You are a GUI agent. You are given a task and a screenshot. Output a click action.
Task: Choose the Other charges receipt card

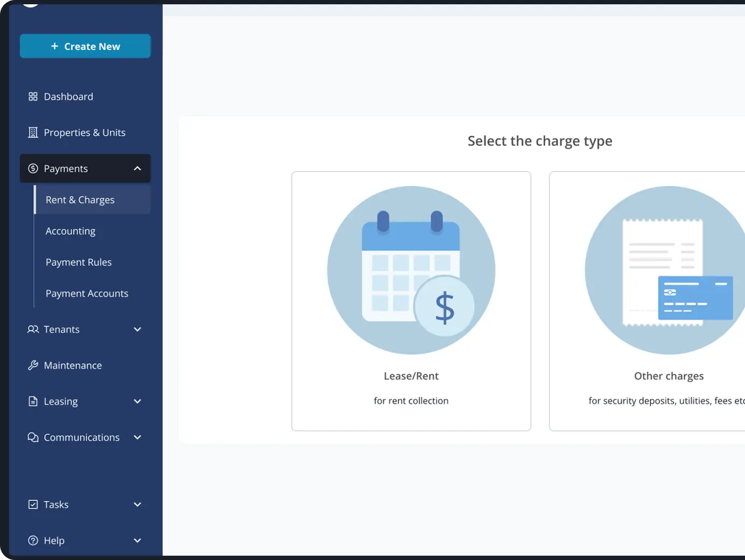[x=647, y=301]
